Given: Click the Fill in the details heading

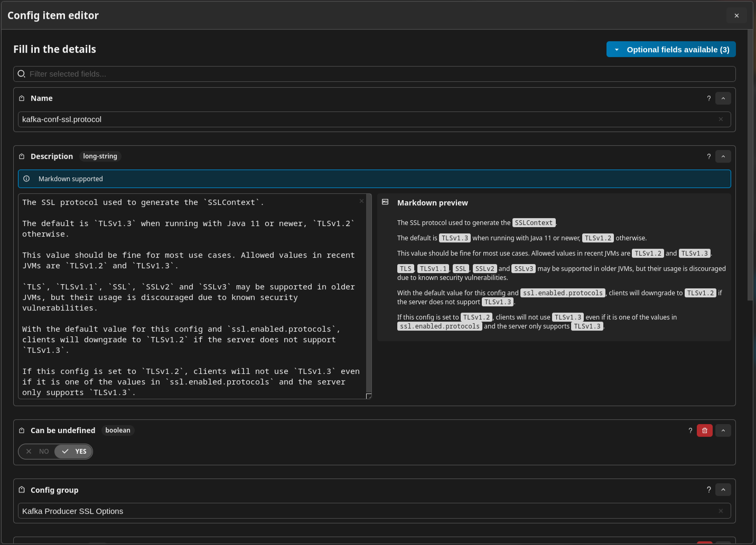Looking at the screenshot, I should [54, 49].
